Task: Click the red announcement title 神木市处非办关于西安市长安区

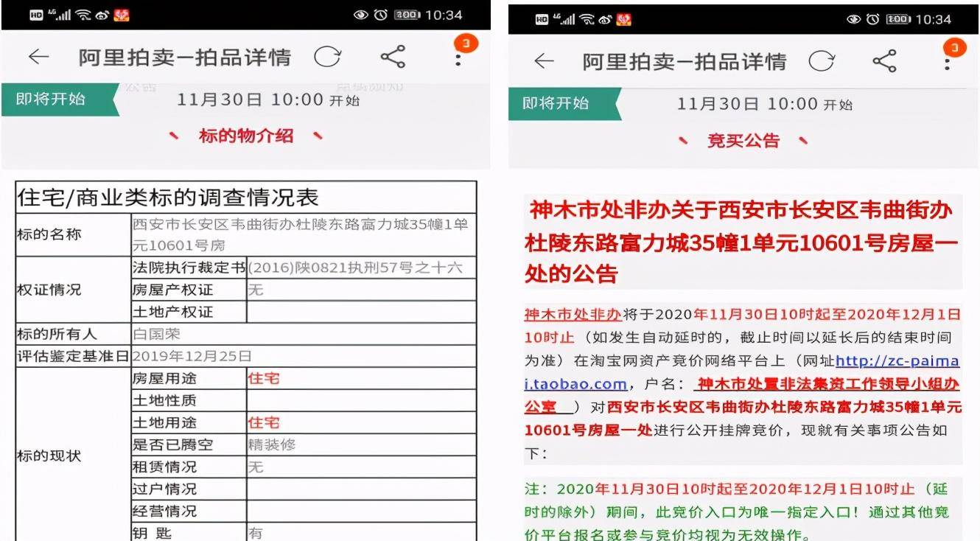Action: [x=742, y=242]
